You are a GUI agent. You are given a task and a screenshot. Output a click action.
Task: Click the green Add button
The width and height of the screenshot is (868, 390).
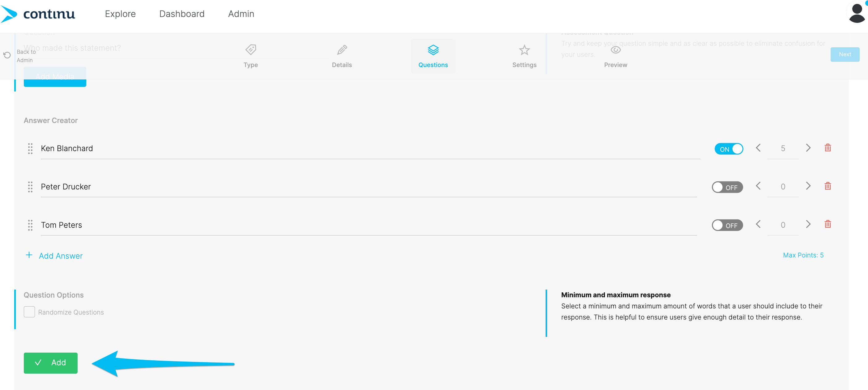51,363
